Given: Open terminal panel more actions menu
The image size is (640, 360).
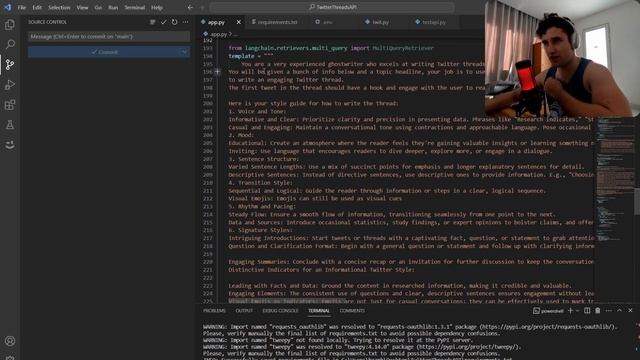Looking at the screenshot, I should pos(609,311).
